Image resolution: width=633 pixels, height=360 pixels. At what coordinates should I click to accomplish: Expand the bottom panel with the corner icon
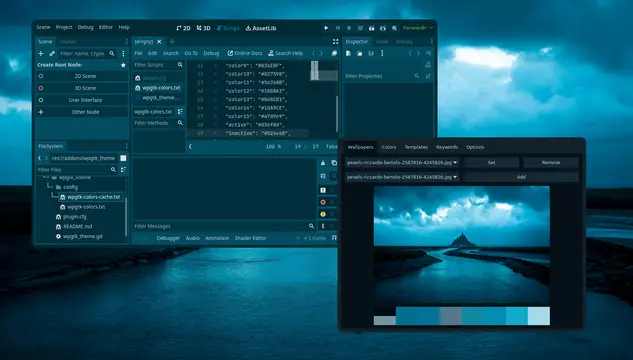pos(334,238)
